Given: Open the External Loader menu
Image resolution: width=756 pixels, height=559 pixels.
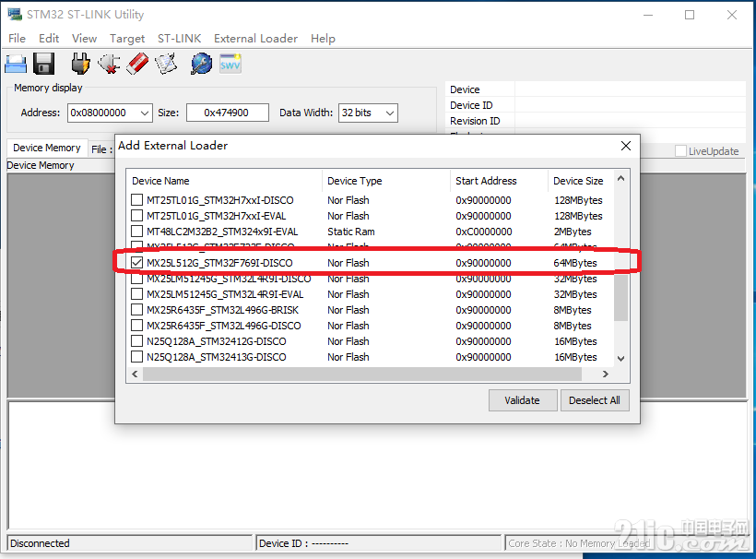Looking at the screenshot, I should 255,38.
